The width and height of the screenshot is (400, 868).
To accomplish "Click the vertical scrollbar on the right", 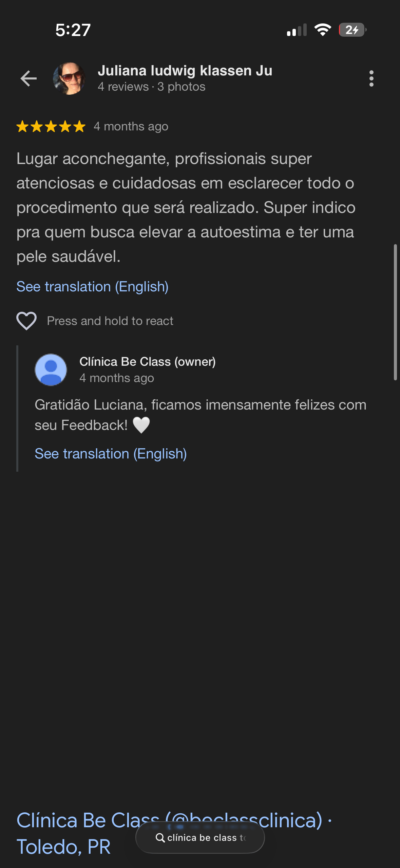I will pyautogui.click(x=395, y=312).
